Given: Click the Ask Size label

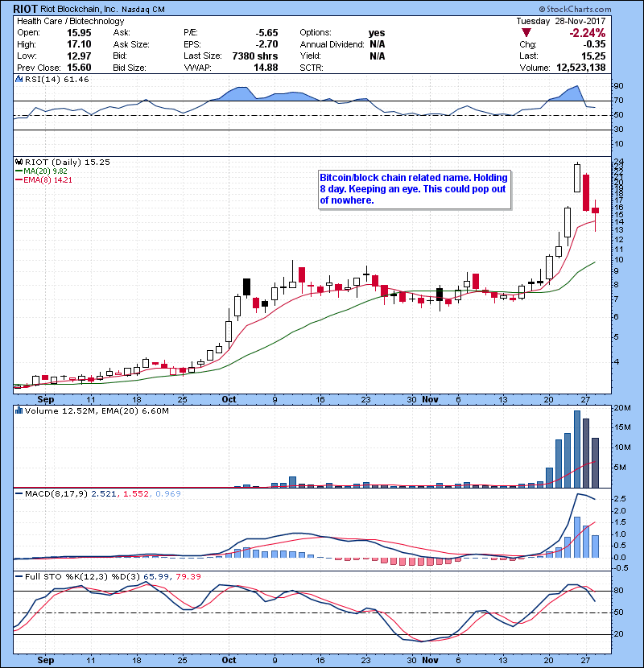Looking at the screenshot, I should (x=131, y=44).
